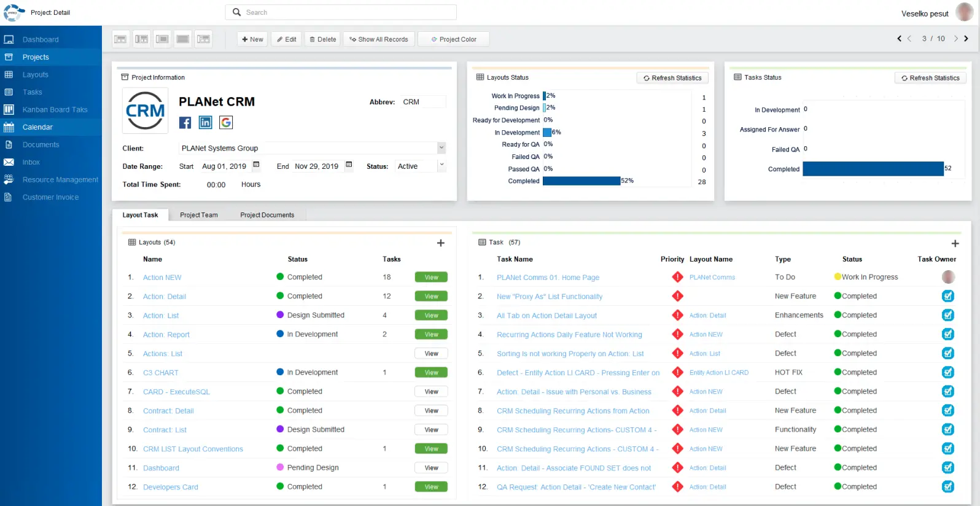Open the project's Facebook page icon

click(x=185, y=123)
